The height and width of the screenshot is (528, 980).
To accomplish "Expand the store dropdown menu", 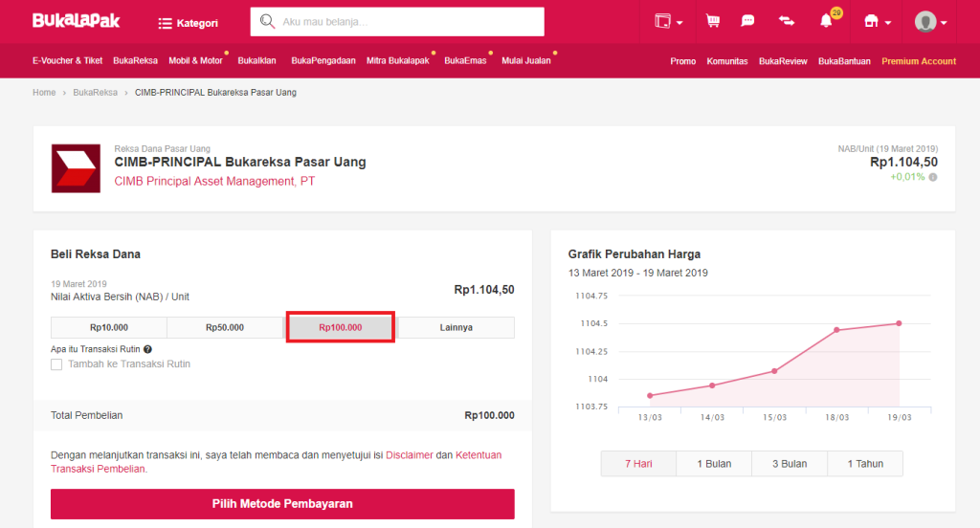I will coord(878,21).
